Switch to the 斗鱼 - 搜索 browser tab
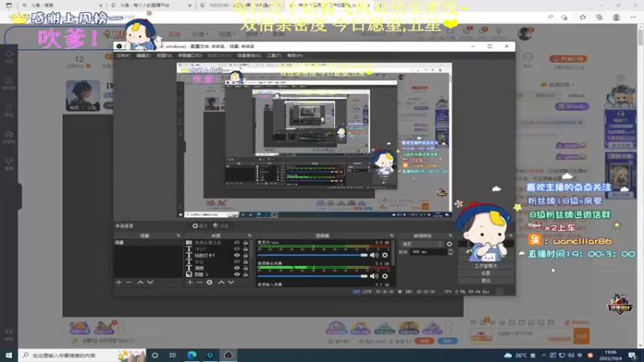This screenshot has width=644, height=362. pos(62,6)
